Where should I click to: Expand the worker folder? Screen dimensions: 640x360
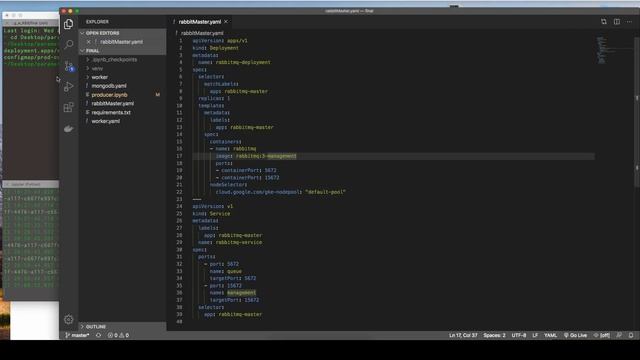tap(122, 77)
